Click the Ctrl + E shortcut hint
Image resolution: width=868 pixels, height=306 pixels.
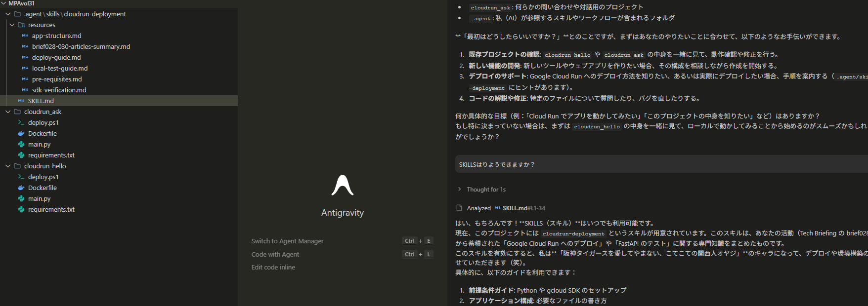(x=418, y=241)
